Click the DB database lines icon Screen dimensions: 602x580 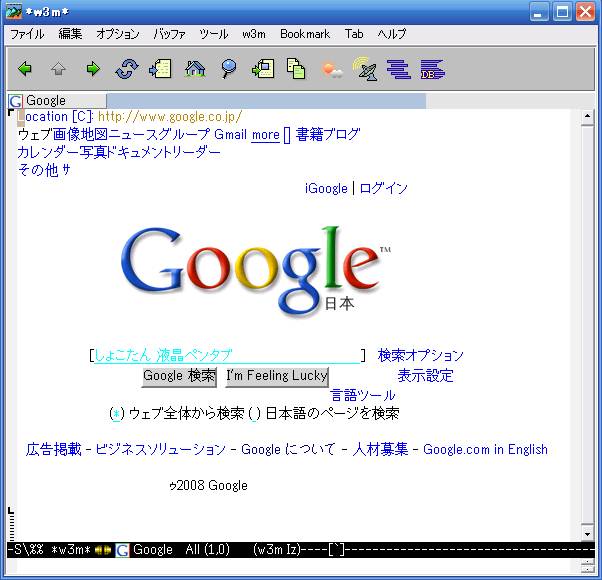tap(433, 69)
